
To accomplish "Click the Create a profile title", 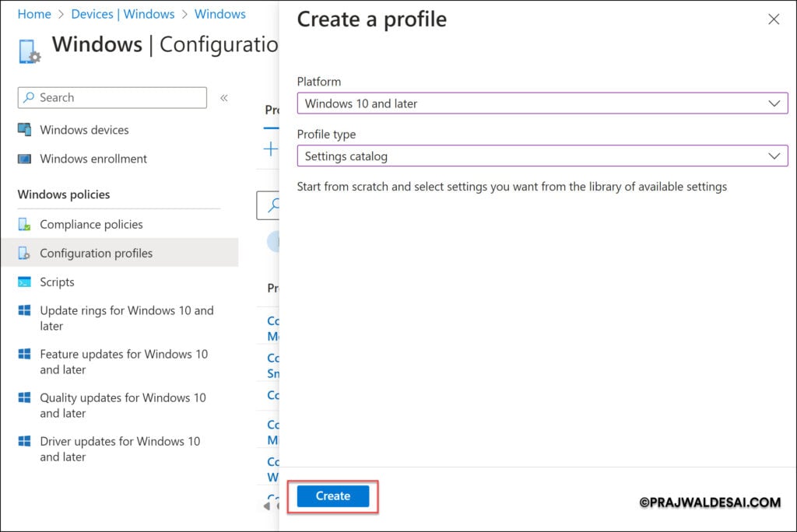I will (x=371, y=19).
